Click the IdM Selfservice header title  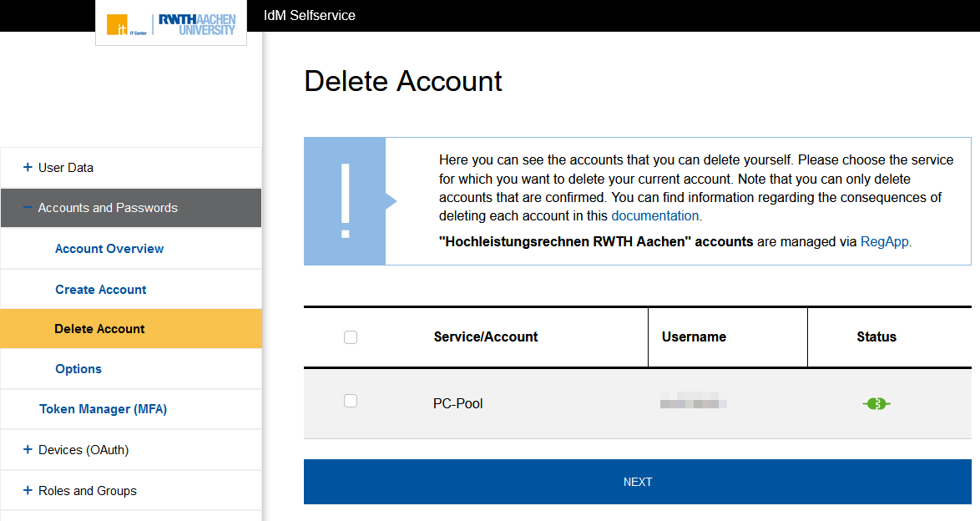[x=309, y=16]
